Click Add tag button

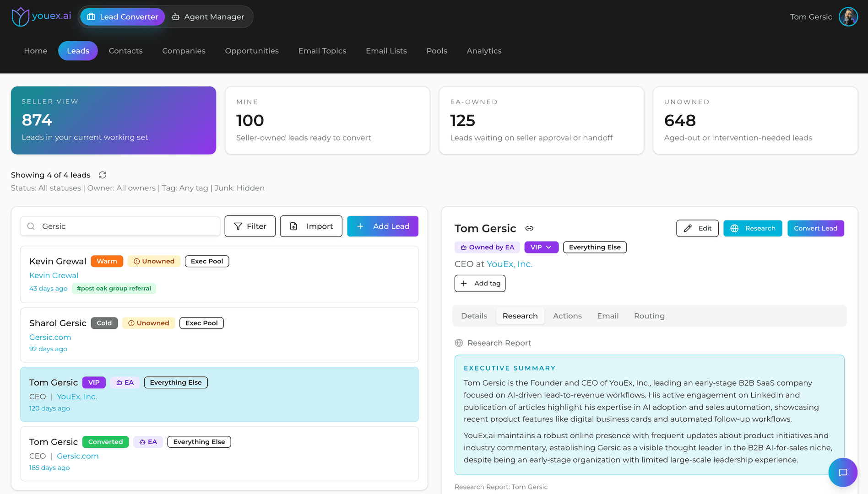pyautogui.click(x=480, y=283)
